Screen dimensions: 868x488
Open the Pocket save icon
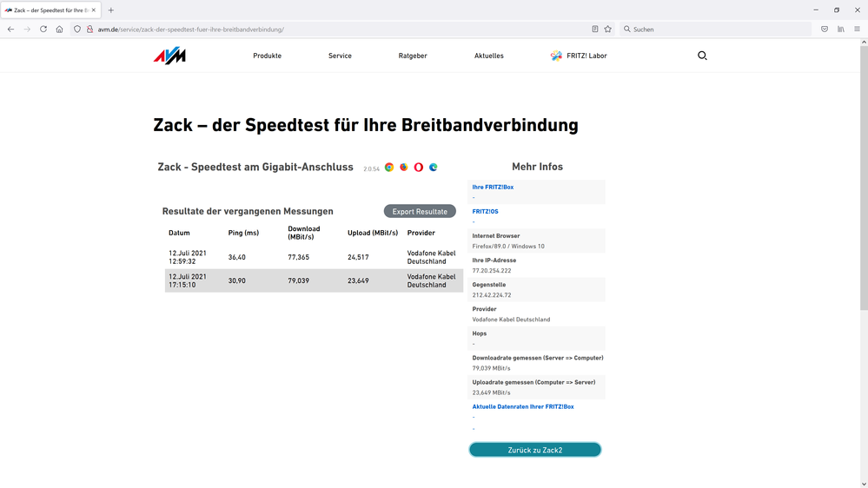coord(825,30)
